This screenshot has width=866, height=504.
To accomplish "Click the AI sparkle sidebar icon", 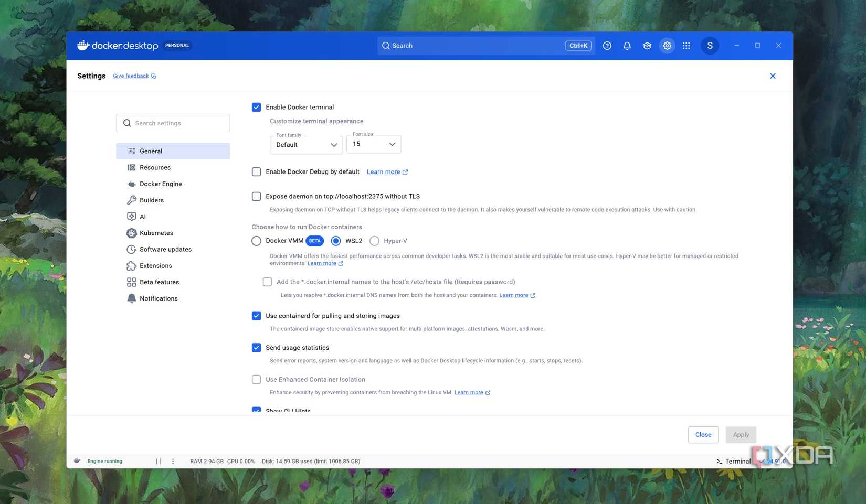I will (x=132, y=217).
